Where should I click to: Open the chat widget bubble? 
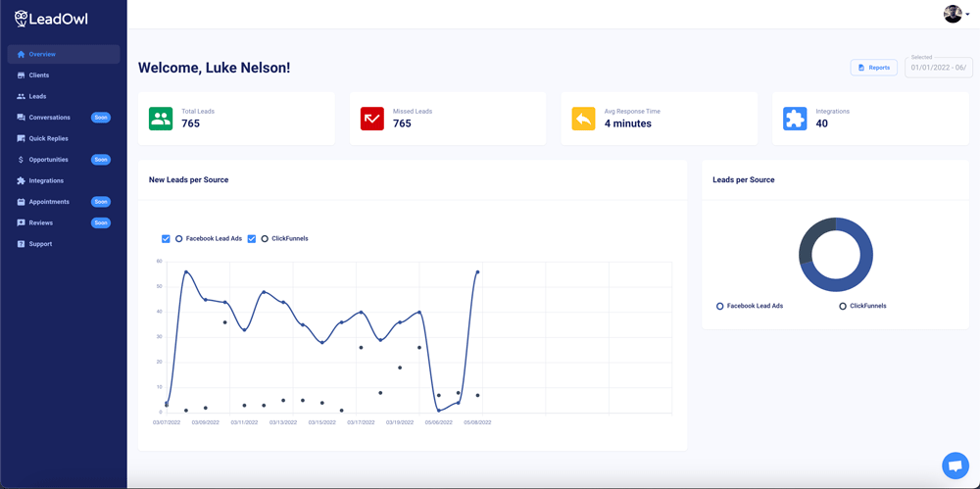coord(955,465)
